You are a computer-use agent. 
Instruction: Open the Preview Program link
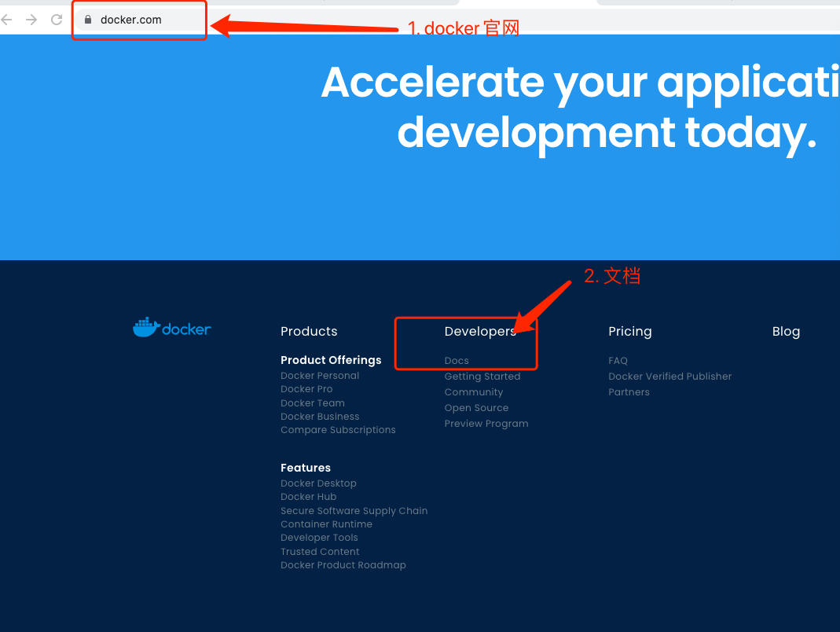pyautogui.click(x=486, y=424)
